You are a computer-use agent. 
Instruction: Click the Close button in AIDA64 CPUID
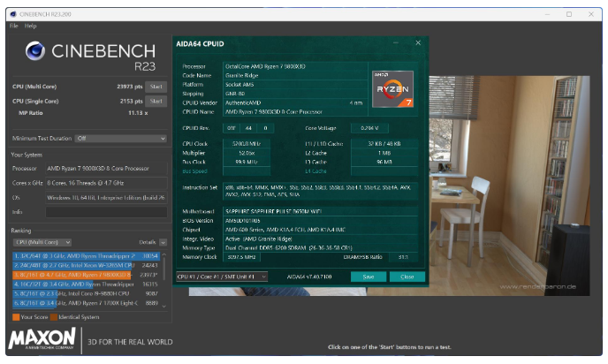407,277
